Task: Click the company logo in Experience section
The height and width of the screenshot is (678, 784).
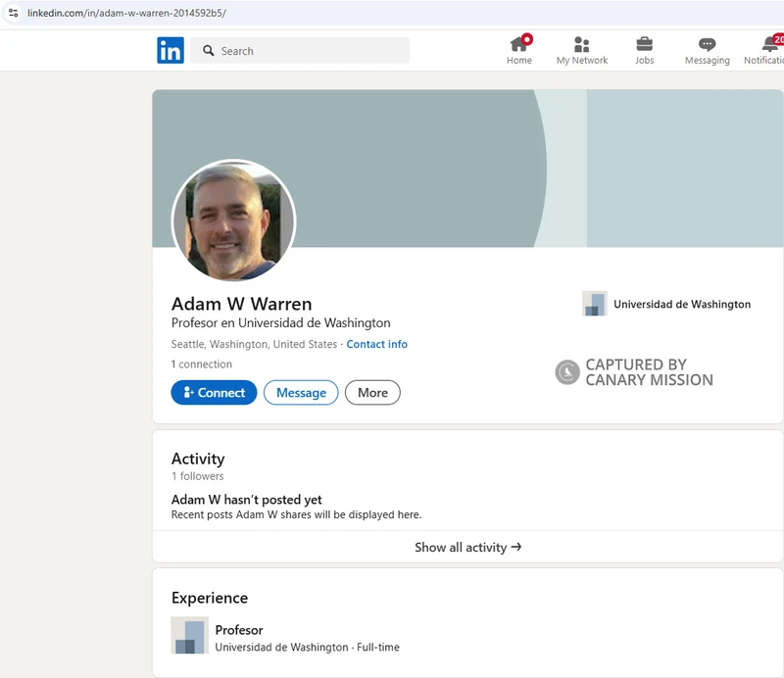Action: (189, 635)
